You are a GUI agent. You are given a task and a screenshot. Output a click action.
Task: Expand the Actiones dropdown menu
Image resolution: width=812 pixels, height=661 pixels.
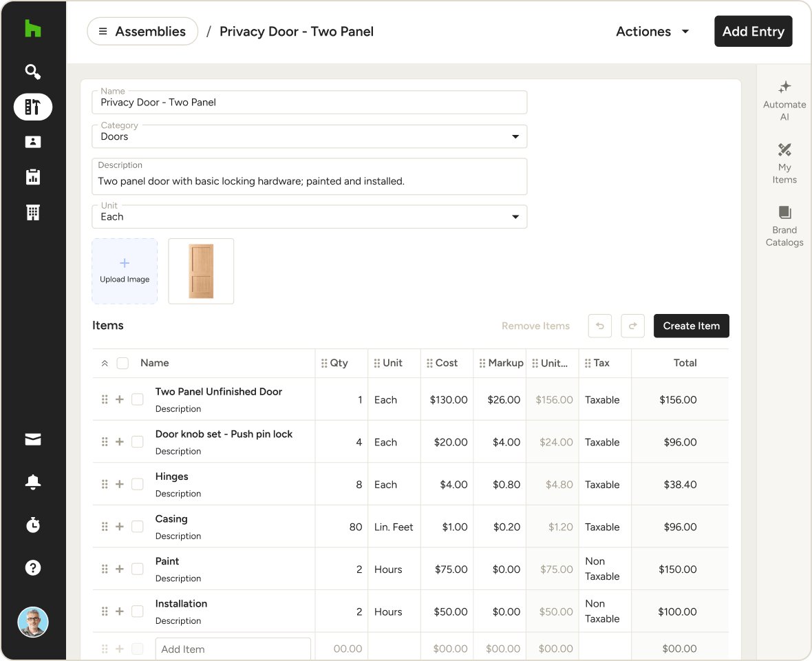coord(652,32)
